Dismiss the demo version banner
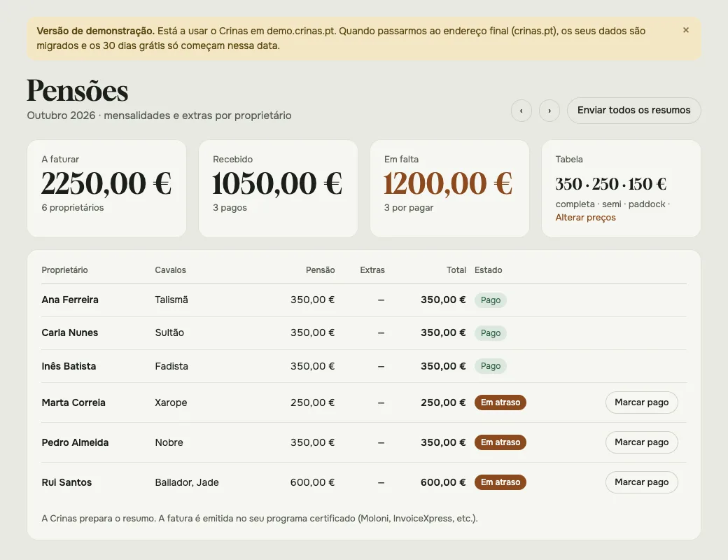This screenshot has width=728, height=560. coord(686,30)
